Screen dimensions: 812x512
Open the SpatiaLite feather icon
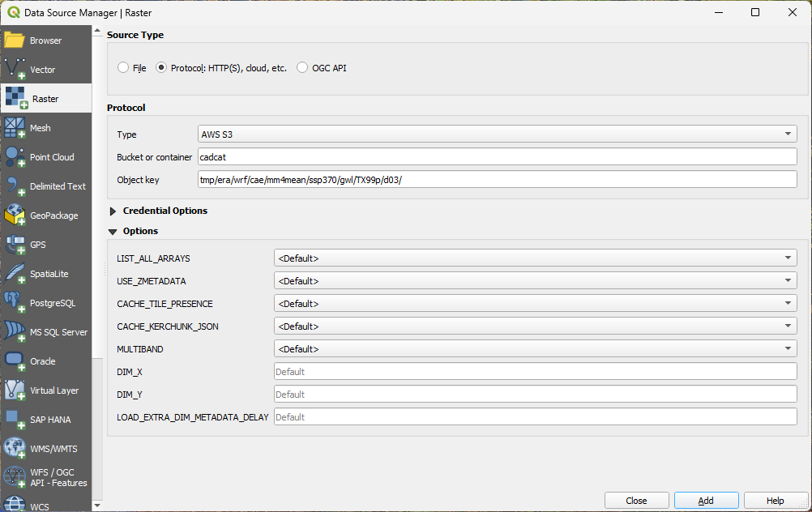point(15,274)
